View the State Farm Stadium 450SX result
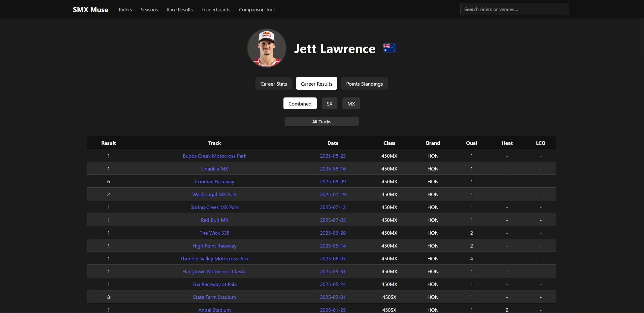This screenshot has height=313, width=644. click(x=214, y=297)
